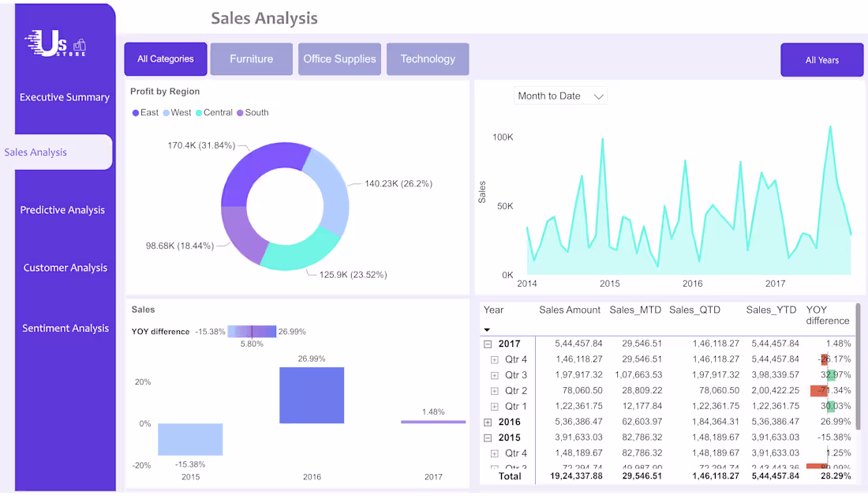Click Qtr 1 Sales_MTD value 12,177.84
Viewport: 868px width, 496px height.
642,406
